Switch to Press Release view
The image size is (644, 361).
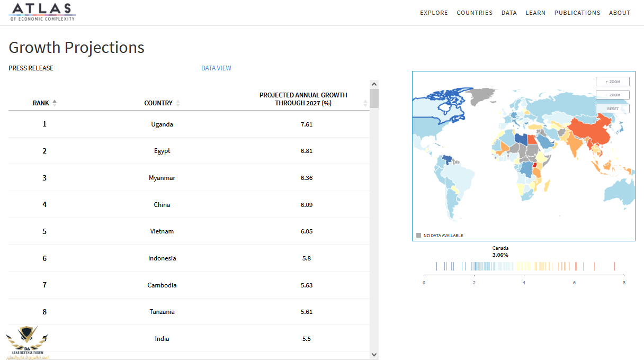point(31,68)
